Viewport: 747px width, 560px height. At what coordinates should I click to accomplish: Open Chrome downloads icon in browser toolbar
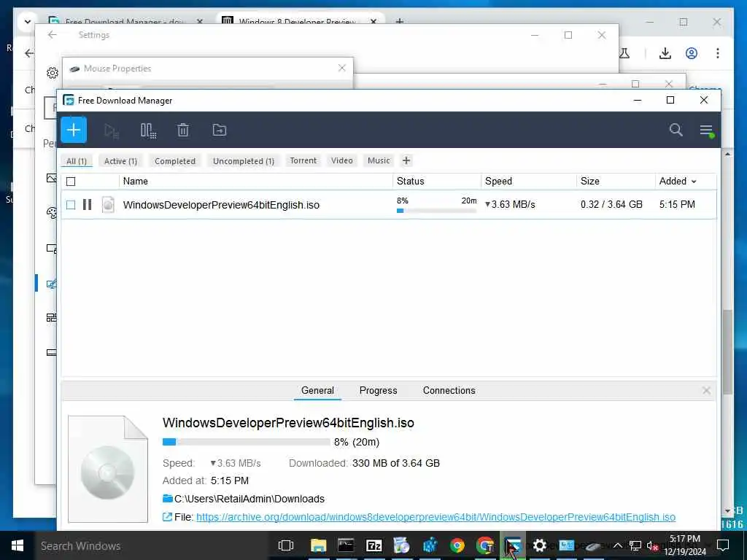tap(665, 53)
